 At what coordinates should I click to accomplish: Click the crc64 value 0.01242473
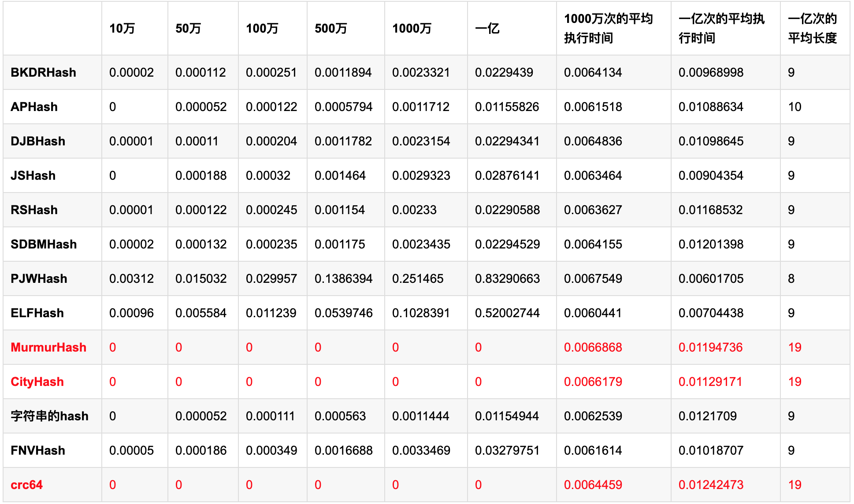[711, 485]
